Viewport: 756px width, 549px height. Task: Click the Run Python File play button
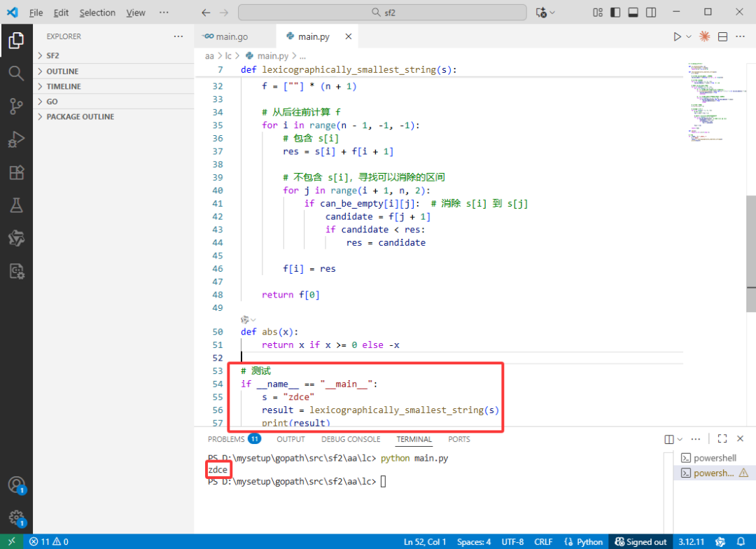pos(677,36)
